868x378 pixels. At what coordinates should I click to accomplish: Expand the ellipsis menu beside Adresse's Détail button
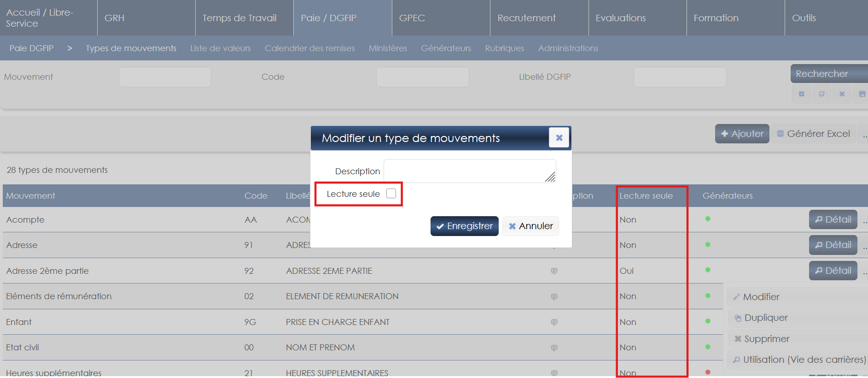pos(864,245)
